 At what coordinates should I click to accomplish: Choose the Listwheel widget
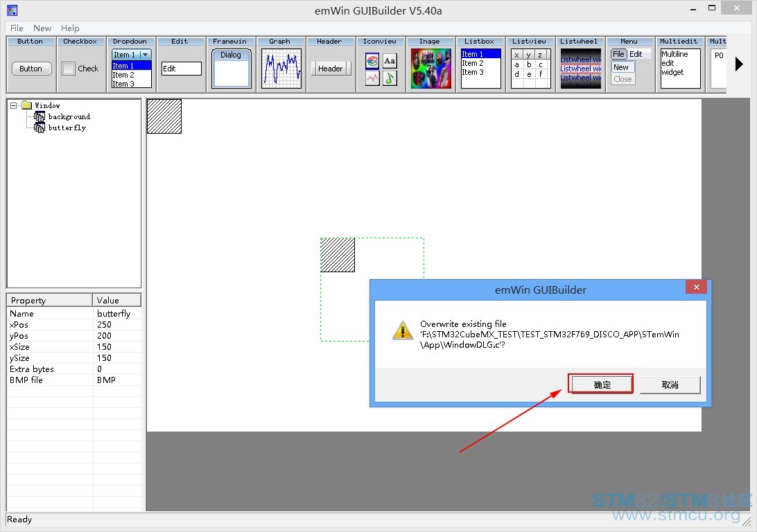[x=580, y=64]
